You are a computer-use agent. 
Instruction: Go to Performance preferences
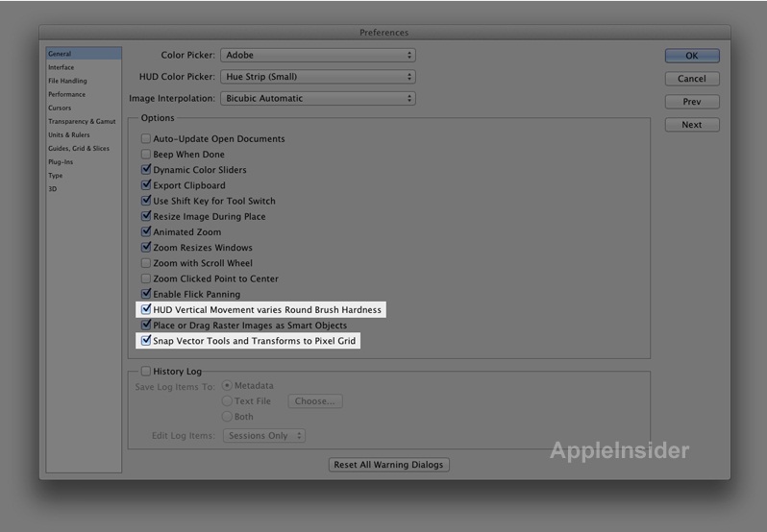click(x=66, y=94)
